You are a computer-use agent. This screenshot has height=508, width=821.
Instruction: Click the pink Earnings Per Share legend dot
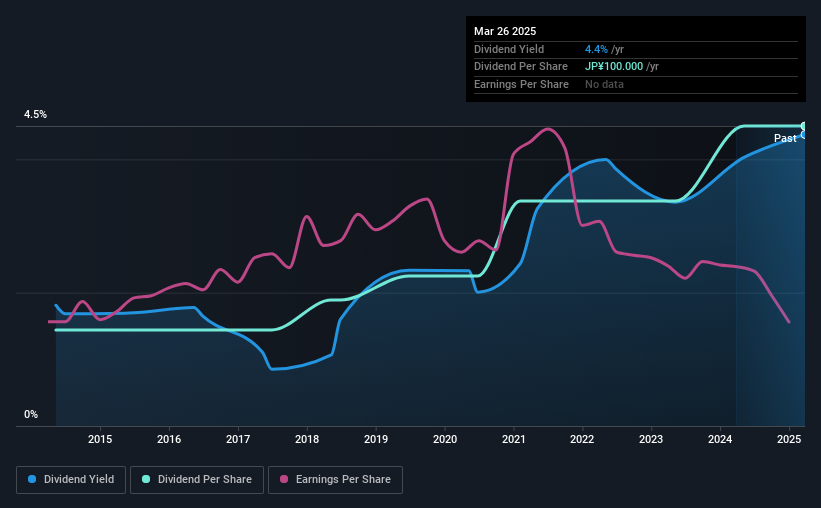pyautogui.click(x=284, y=479)
